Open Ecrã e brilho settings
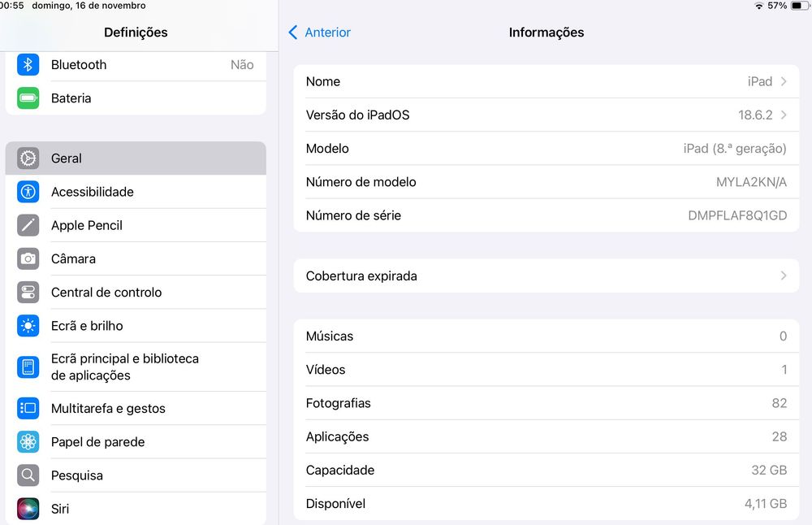 click(136, 326)
